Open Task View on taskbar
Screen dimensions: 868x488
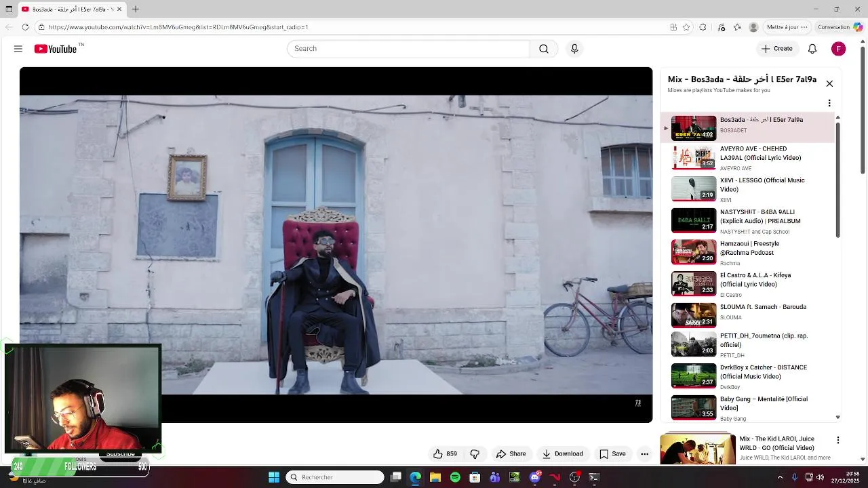pyautogui.click(x=396, y=477)
